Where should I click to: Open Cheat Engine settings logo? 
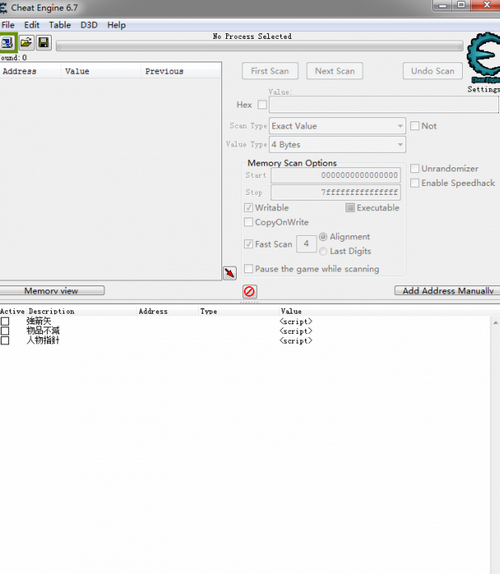[484, 57]
